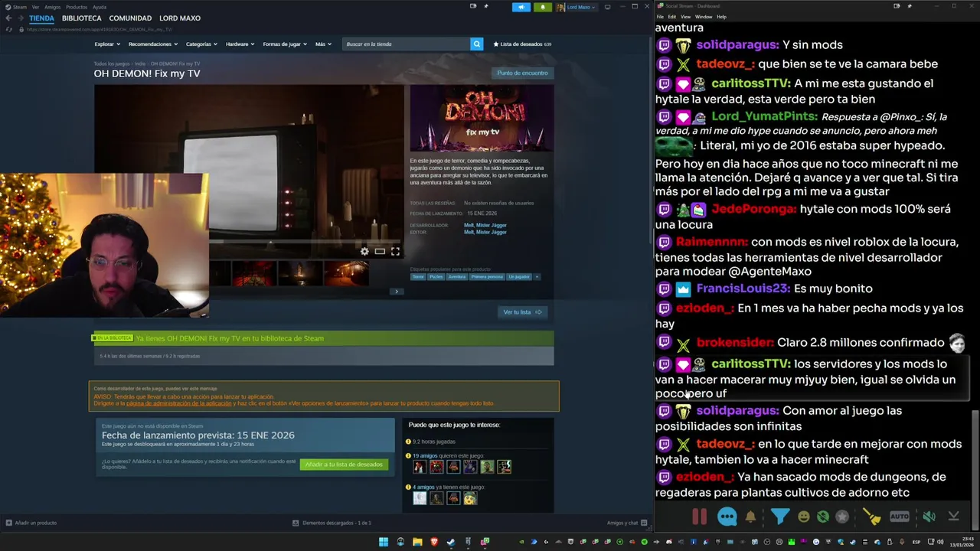Open Lista de deseados link

click(522, 44)
